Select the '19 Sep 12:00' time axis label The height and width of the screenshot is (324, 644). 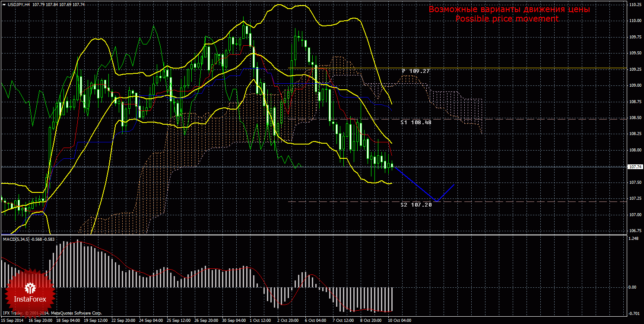tap(96, 321)
